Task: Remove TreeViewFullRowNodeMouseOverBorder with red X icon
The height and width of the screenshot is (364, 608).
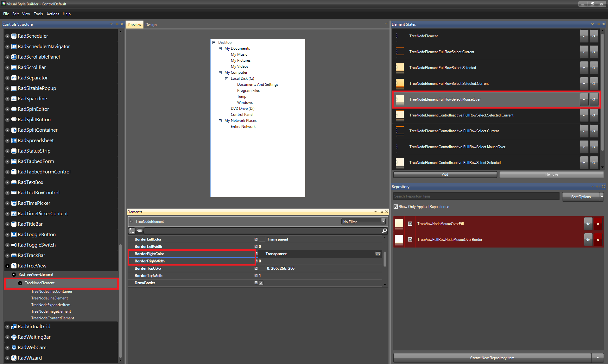Action: click(x=598, y=240)
